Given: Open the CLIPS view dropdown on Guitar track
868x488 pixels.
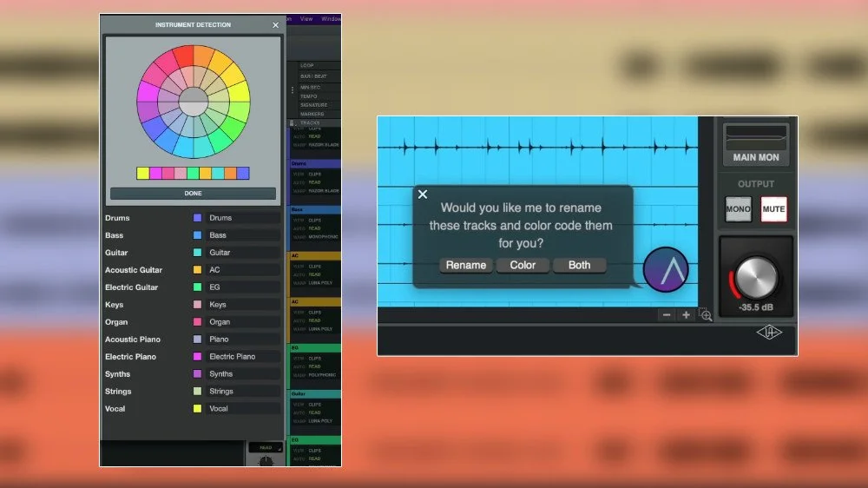Looking at the screenshot, I should [x=315, y=405].
